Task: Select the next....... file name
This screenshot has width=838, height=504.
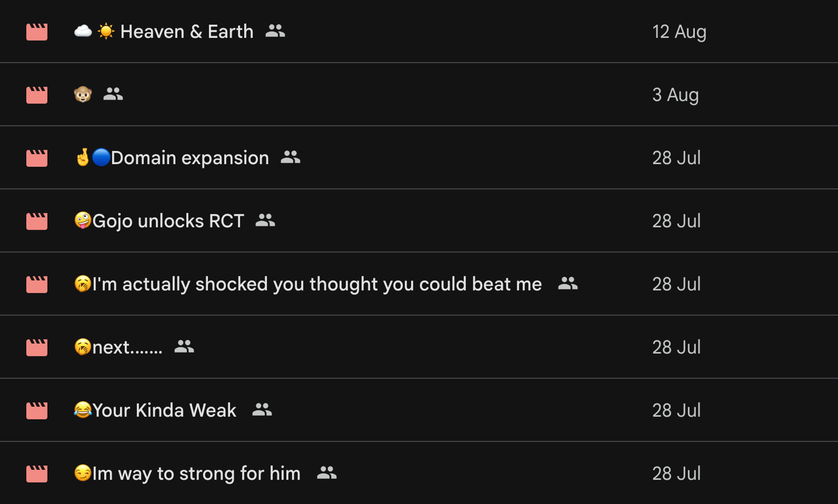Action: click(x=127, y=348)
